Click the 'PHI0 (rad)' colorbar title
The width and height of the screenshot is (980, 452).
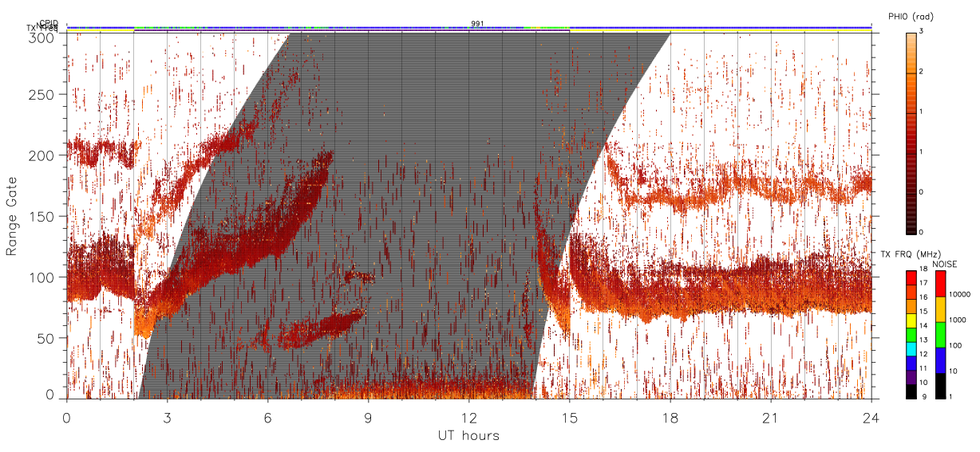(x=911, y=16)
